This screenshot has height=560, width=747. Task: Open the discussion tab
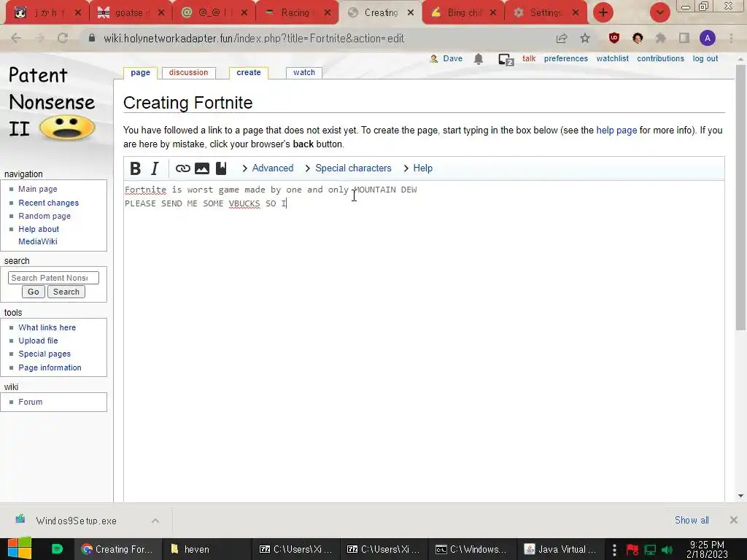point(189,72)
